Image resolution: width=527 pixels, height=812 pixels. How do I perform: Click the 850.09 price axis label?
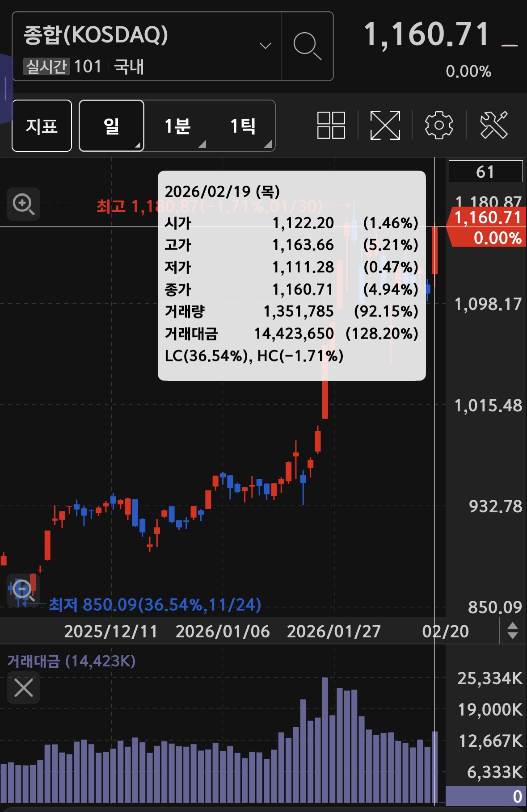click(495, 607)
